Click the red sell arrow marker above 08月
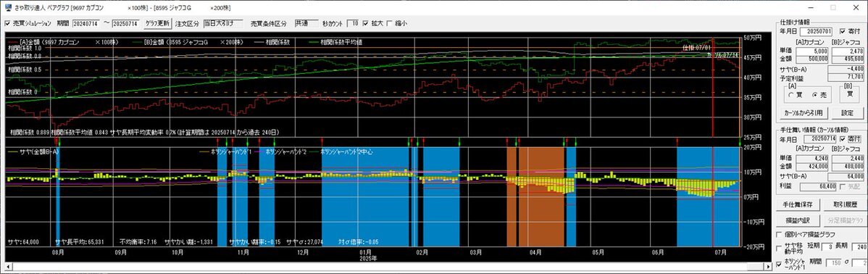Image resolution: width=868 pixels, height=274 pixels. (56, 141)
